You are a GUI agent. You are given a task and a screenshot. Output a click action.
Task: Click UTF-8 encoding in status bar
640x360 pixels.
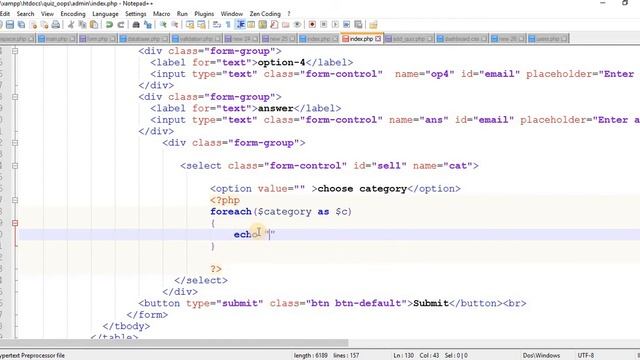point(586,356)
